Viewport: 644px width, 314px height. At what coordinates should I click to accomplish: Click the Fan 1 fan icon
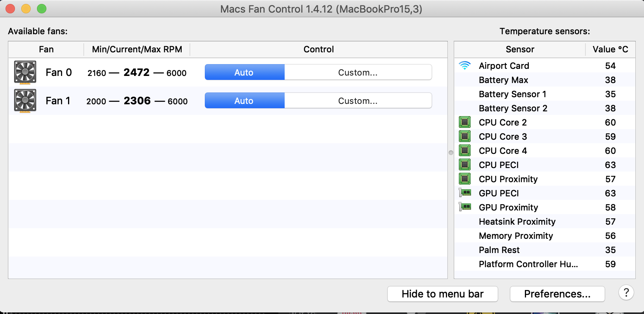coord(25,101)
